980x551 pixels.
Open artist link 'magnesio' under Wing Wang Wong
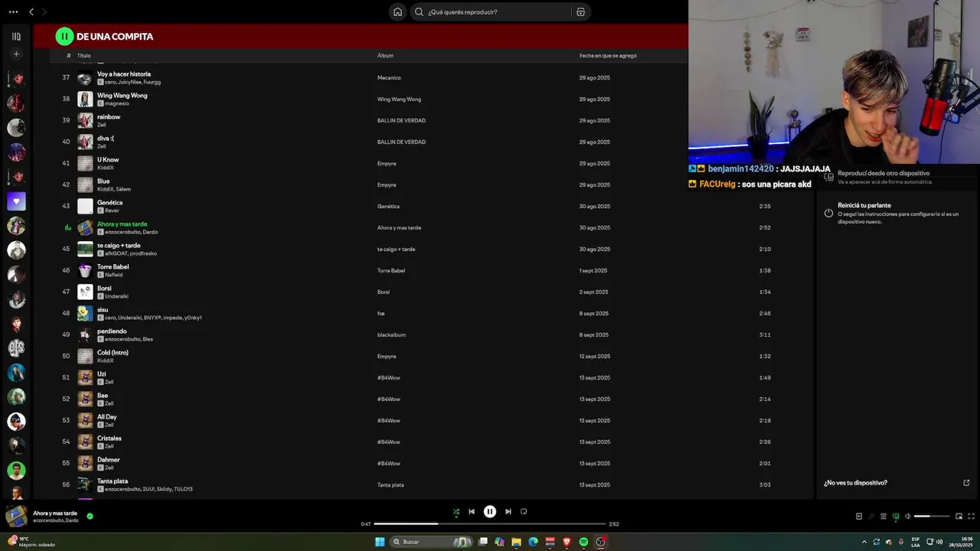[x=117, y=103]
